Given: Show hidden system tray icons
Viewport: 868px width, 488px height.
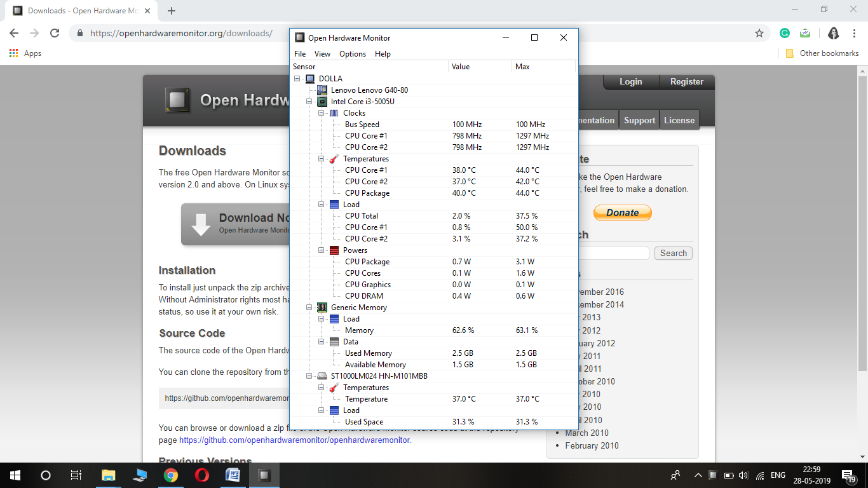Looking at the screenshot, I should coord(698,475).
